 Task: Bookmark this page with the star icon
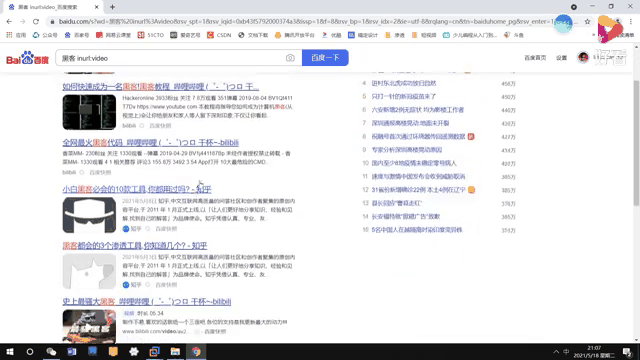[587, 22]
